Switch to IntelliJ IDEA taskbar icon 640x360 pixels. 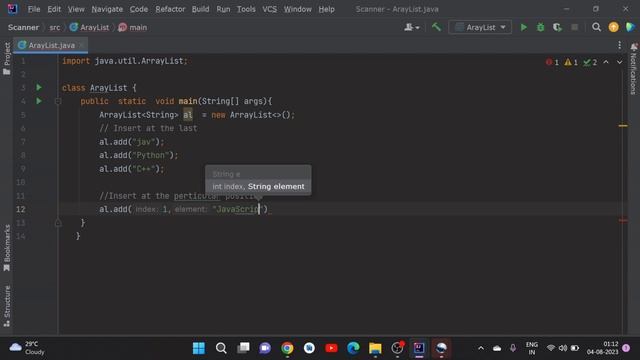(419, 348)
